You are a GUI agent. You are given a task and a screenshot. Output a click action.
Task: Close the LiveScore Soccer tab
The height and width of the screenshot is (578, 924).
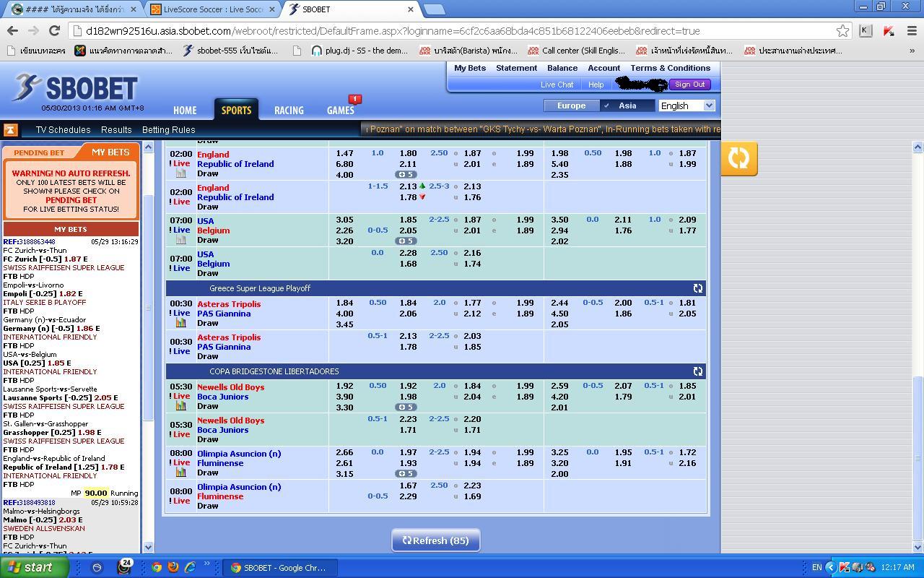click(272, 9)
